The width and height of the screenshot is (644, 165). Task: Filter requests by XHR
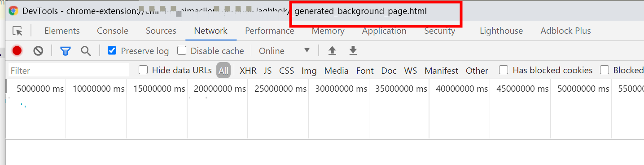(248, 71)
